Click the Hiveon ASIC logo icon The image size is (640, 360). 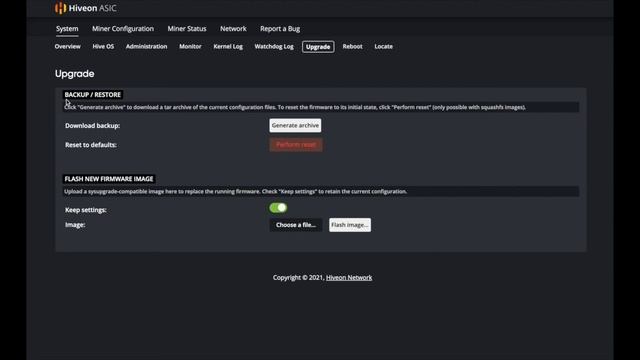point(60,8)
